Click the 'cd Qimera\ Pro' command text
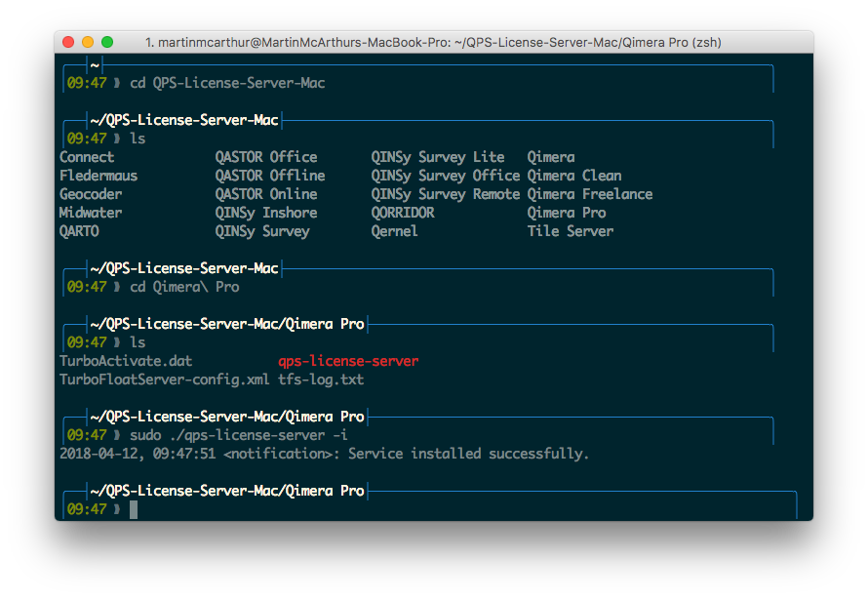Viewport: 868px width, 599px height. click(x=184, y=288)
